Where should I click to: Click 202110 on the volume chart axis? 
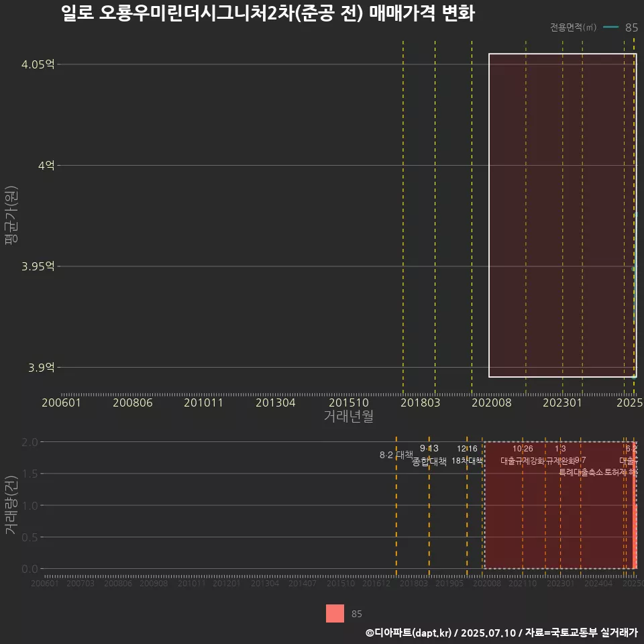[523, 583]
